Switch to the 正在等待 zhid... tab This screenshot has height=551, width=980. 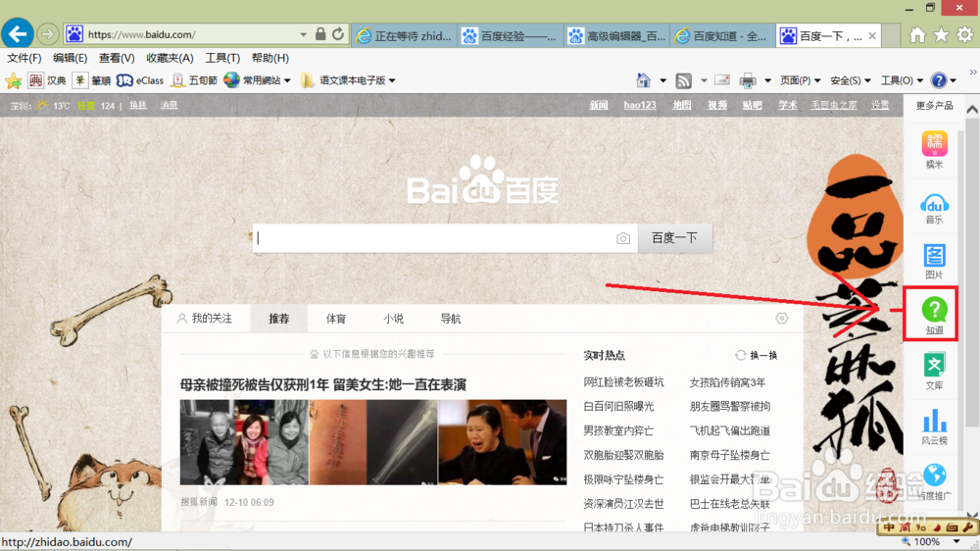pos(405,36)
